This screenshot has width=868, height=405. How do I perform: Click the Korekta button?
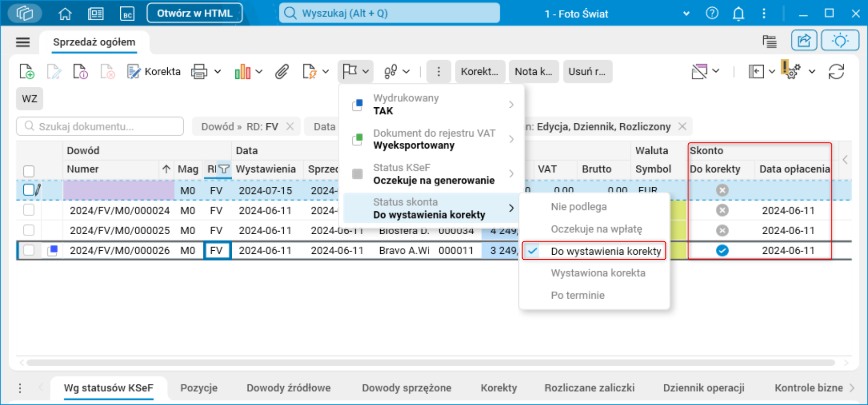point(154,72)
